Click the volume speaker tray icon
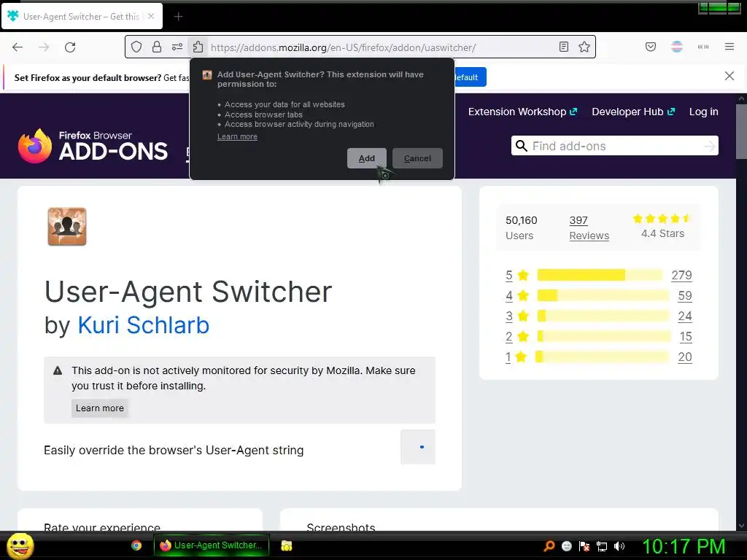The width and height of the screenshot is (747, 560). point(619,546)
